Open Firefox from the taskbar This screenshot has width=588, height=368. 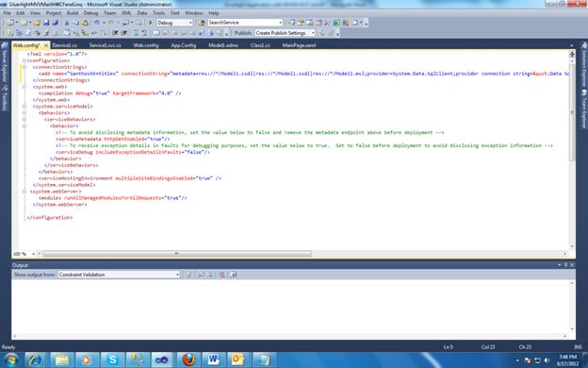coord(188,360)
